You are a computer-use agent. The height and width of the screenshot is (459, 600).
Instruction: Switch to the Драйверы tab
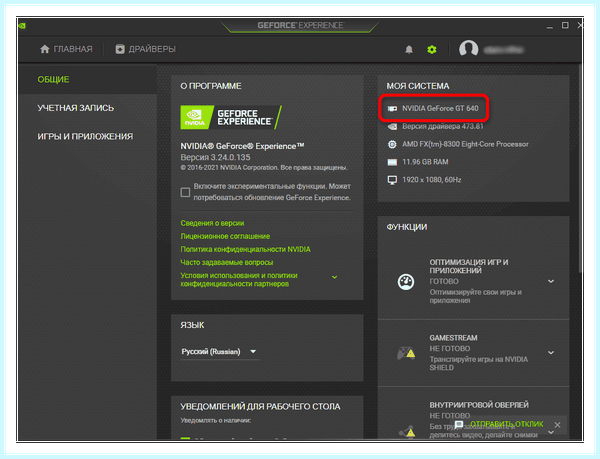coord(145,49)
